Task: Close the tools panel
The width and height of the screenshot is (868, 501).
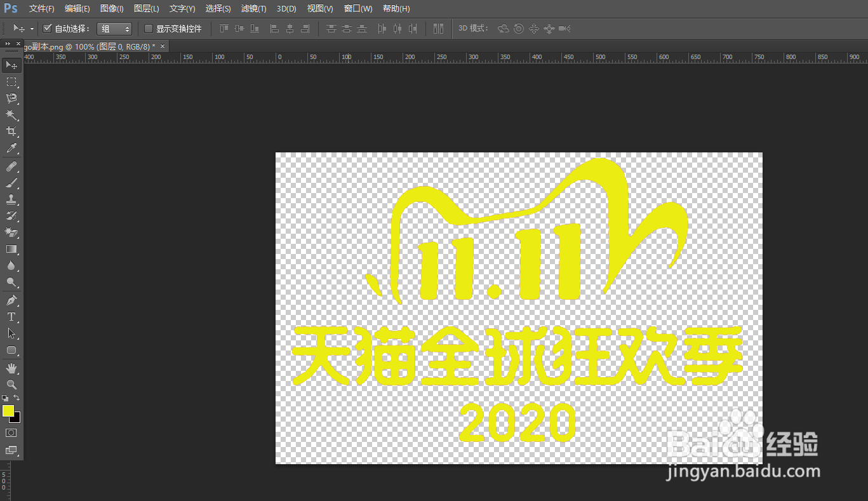Action: (17, 43)
